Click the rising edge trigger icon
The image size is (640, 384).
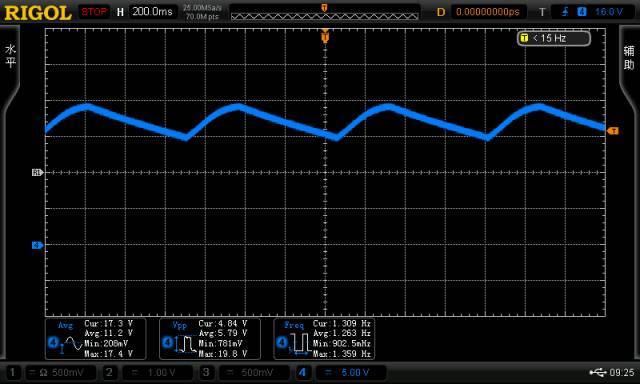click(564, 12)
